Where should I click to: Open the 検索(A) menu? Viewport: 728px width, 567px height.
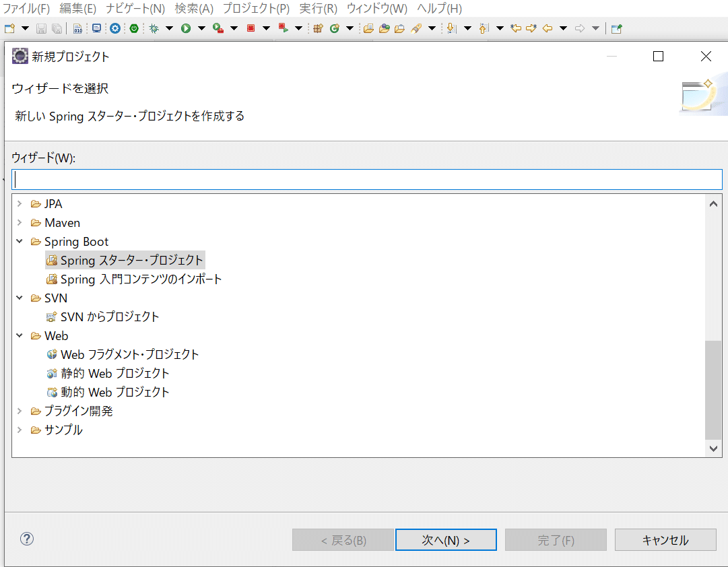coord(194,8)
